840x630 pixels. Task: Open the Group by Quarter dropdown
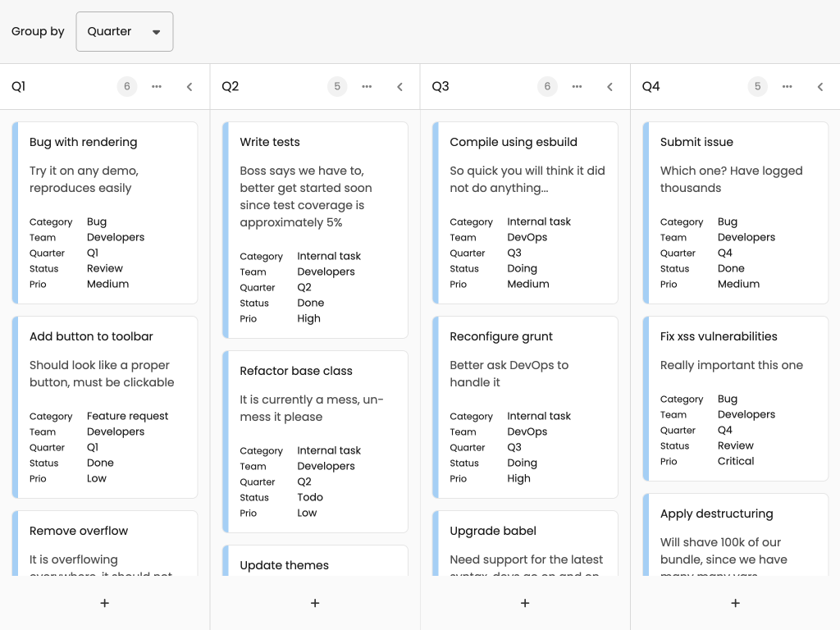tap(124, 31)
